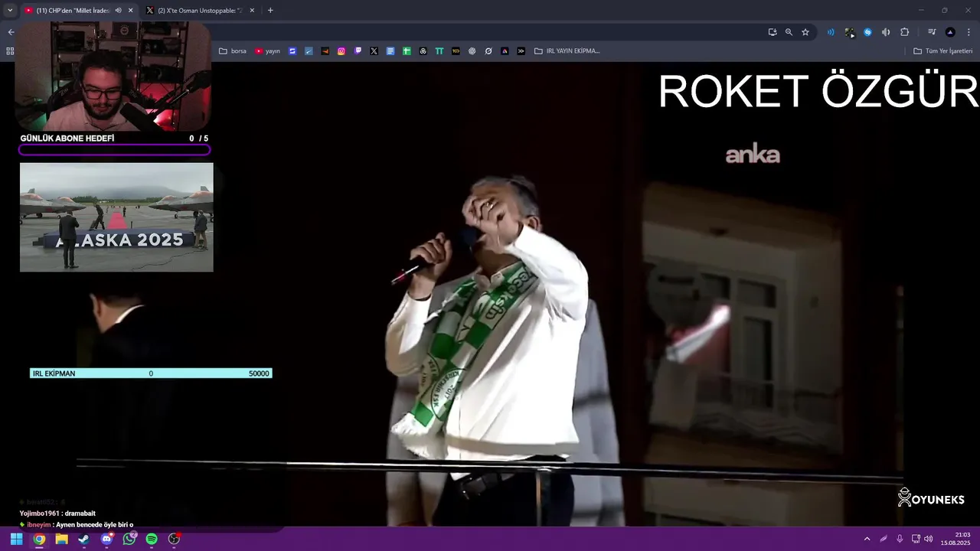Open the yellow TOD bookmark icon
The height and width of the screenshot is (551, 980).
pos(456,51)
